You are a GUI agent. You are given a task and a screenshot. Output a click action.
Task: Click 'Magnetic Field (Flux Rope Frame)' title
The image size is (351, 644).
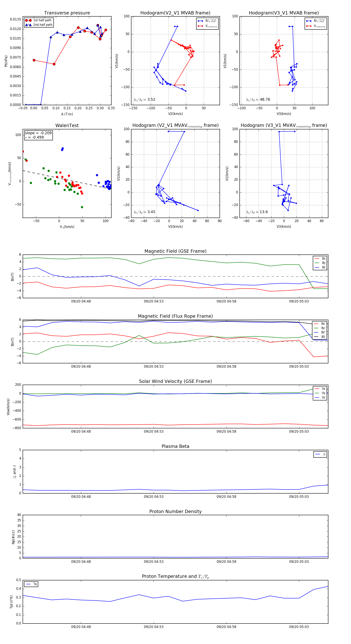point(175,316)
